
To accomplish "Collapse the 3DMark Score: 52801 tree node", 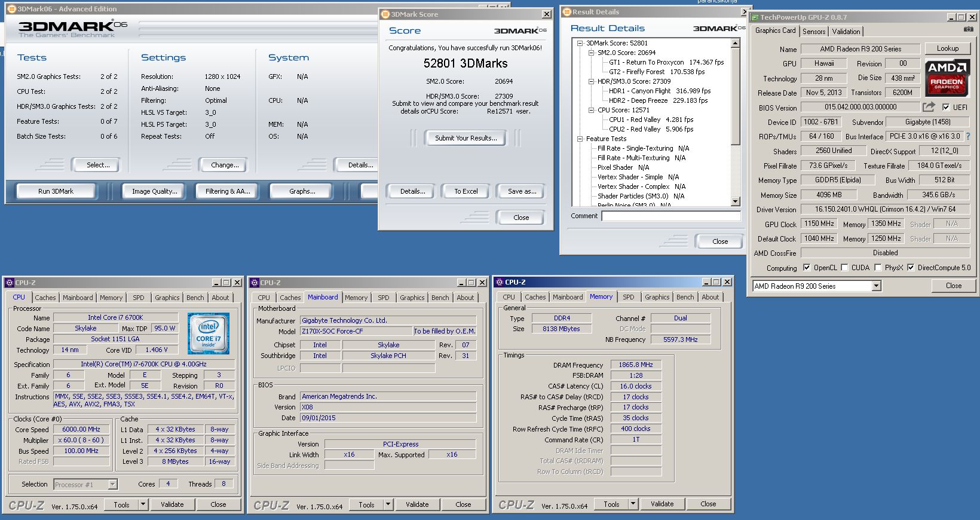I will [580, 43].
